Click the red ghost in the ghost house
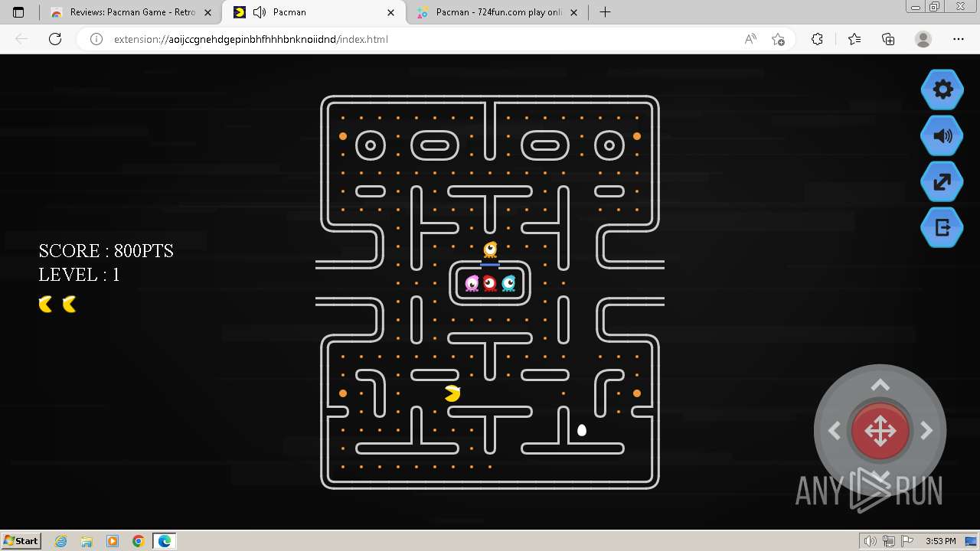The height and width of the screenshot is (551, 980). tap(490, 284)
